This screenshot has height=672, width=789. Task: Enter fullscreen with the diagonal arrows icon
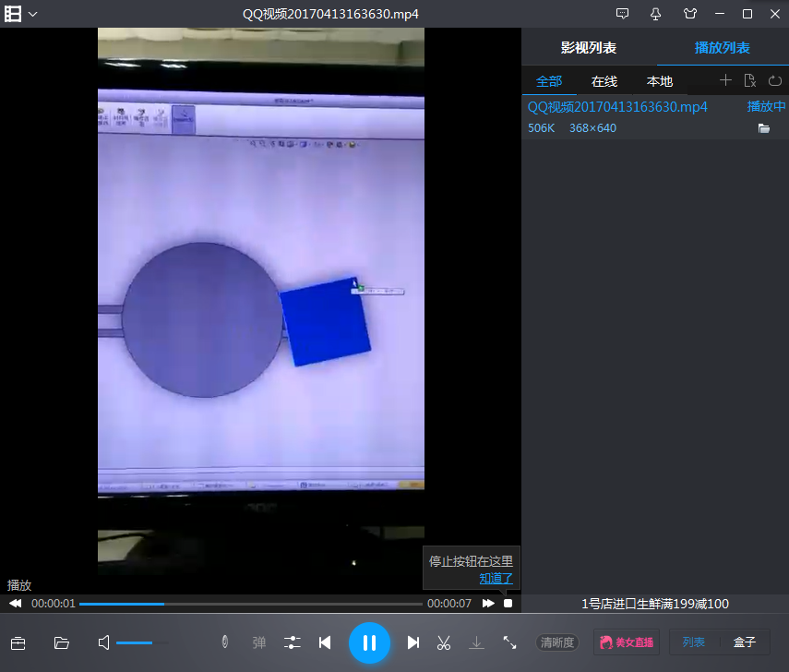pos(509,642)
